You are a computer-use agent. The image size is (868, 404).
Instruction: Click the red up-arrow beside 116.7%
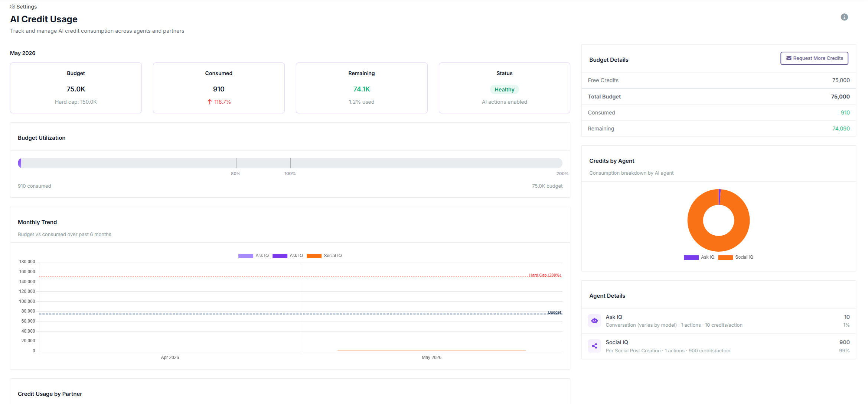pos(210,102)
